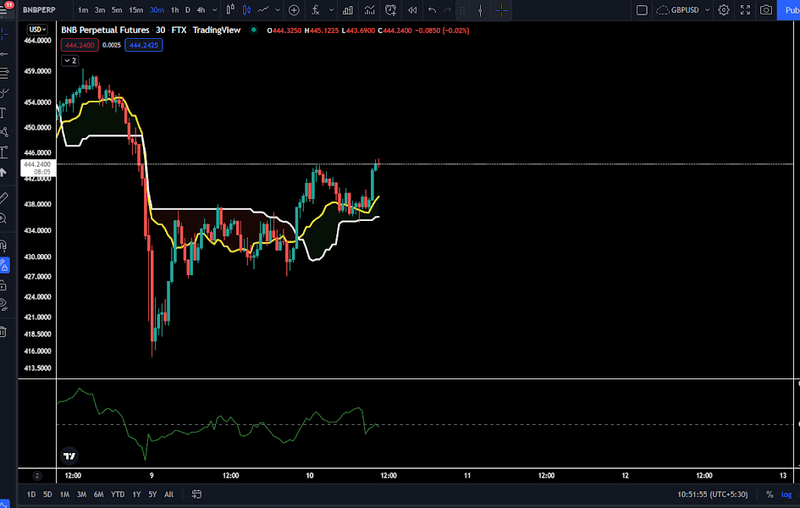Take a snapshot with the camera icon

tap(766, 10)
